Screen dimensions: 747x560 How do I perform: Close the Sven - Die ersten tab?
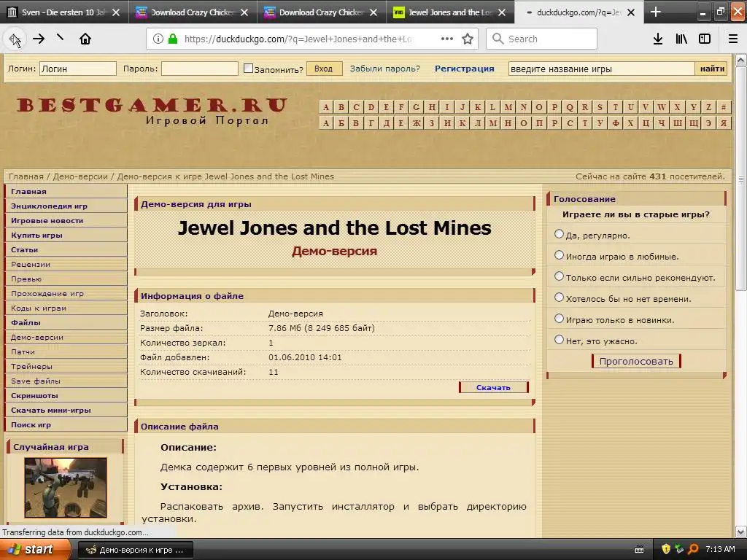click(116, 12)
